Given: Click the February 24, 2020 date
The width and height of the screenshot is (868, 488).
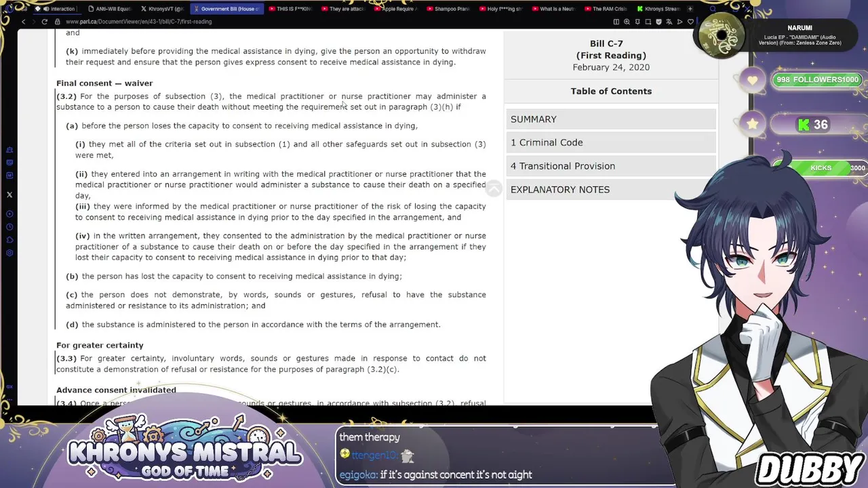Looking at the screenshot, I should [611, 67].
